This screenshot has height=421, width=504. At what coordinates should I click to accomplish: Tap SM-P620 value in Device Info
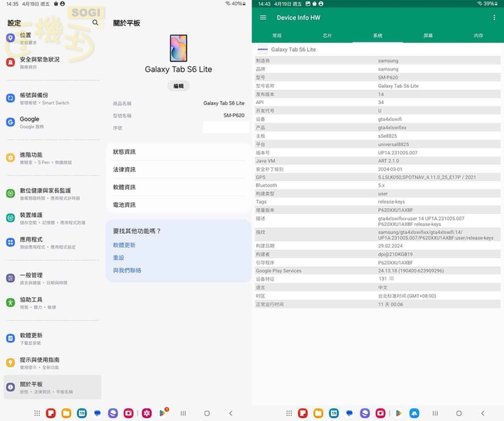(388, 77)
